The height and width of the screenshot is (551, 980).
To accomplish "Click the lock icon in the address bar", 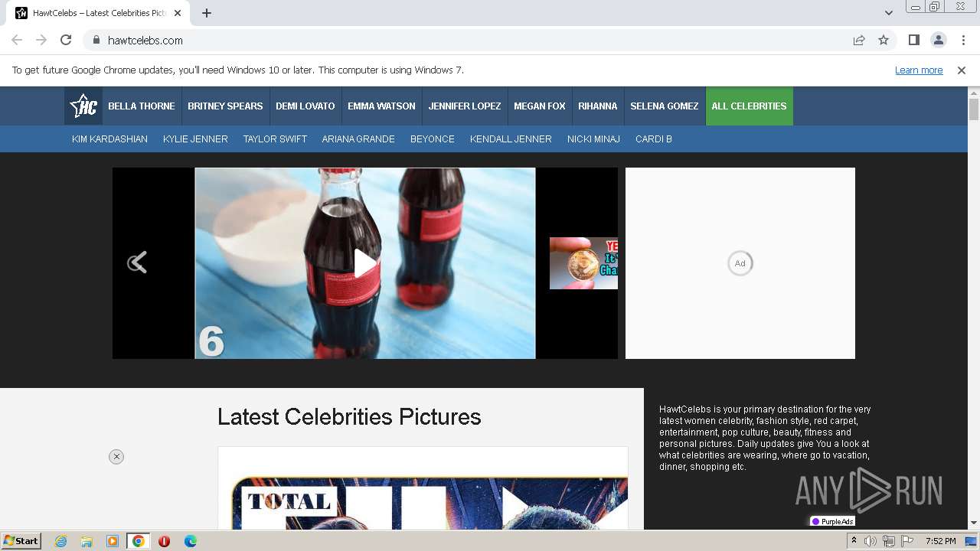I will coord(96,40).
